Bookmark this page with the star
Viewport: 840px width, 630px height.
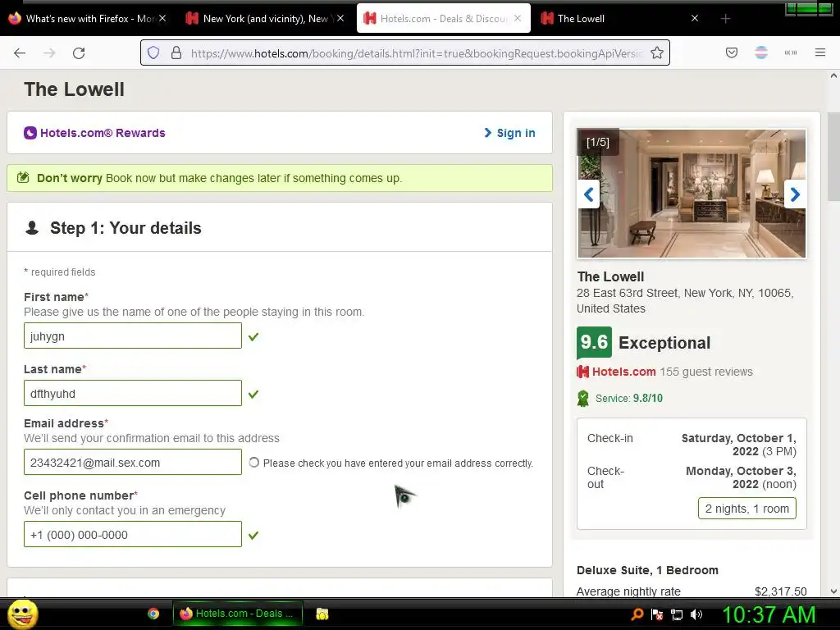tap(657, 52)
